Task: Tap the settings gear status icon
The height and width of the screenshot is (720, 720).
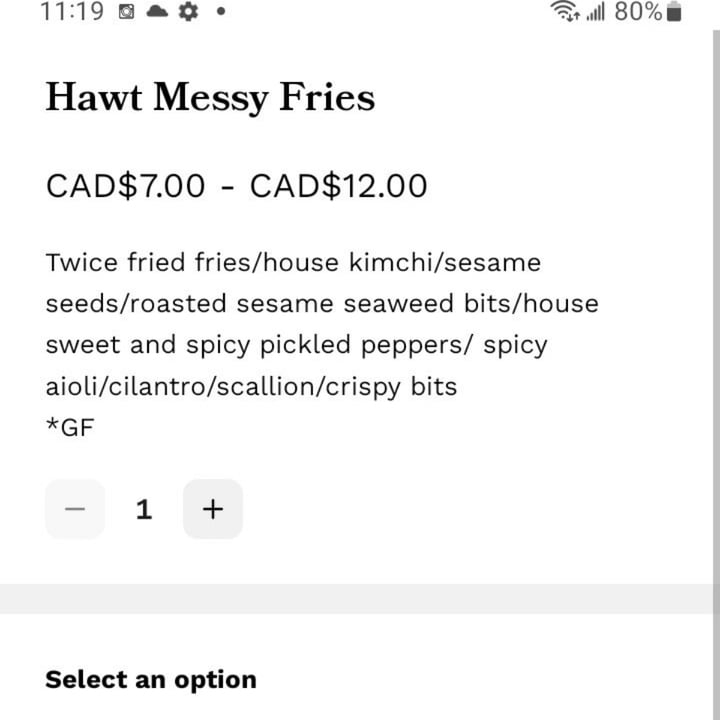Action: point(188,12)
